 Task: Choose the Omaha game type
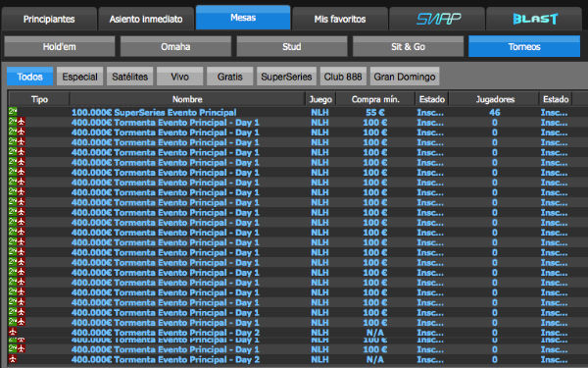(175, 46)
